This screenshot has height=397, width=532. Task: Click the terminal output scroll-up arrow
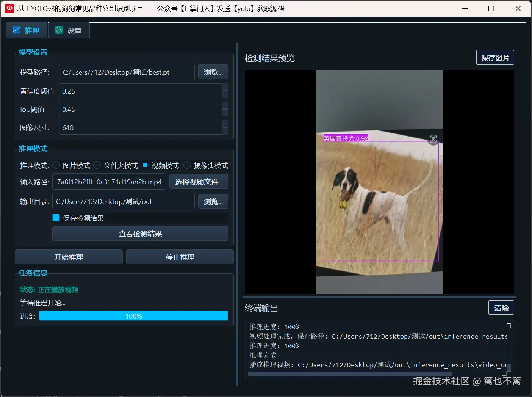(x=509, y=326)
